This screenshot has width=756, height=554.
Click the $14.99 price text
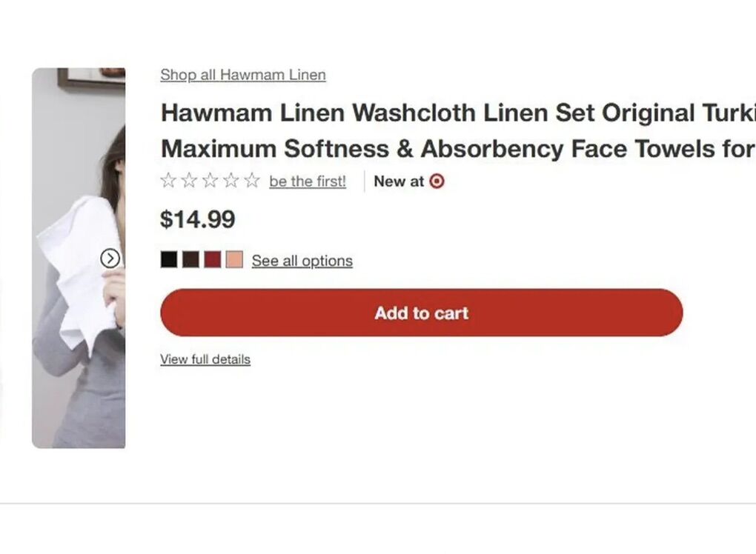(x=198, y=219)
